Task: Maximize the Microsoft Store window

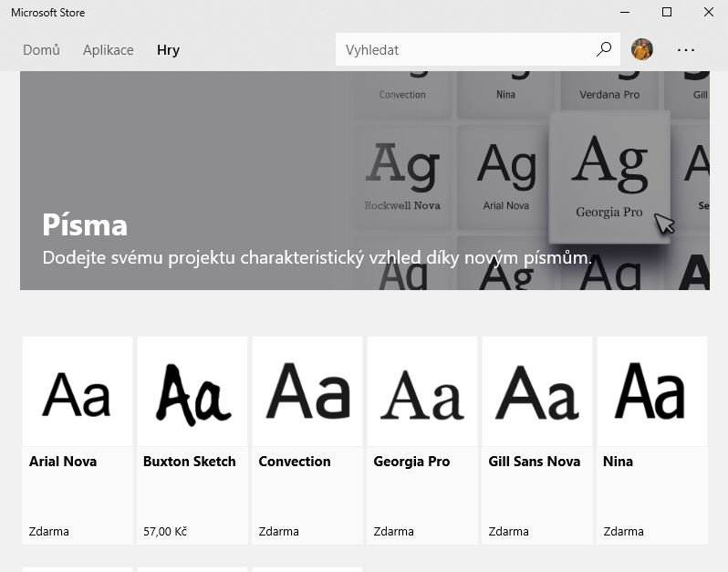Action: (667, 12)
